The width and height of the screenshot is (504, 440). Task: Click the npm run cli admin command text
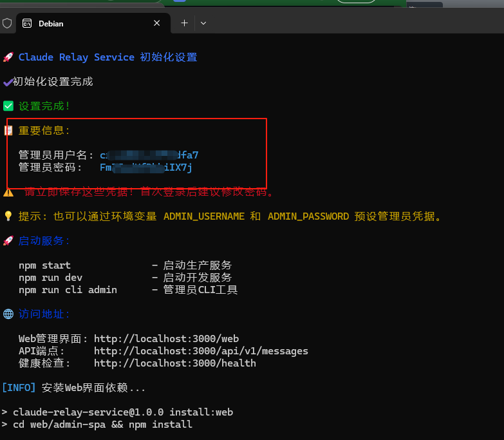68,290
